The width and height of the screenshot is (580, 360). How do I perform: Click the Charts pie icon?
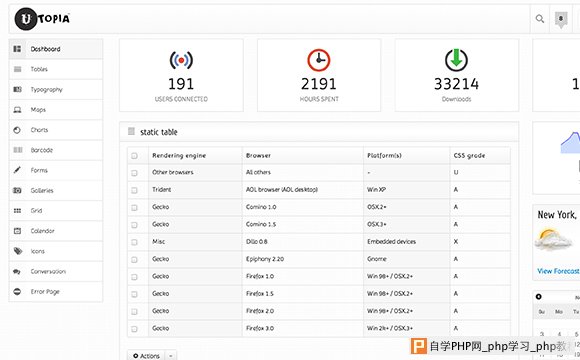point(17,130)
